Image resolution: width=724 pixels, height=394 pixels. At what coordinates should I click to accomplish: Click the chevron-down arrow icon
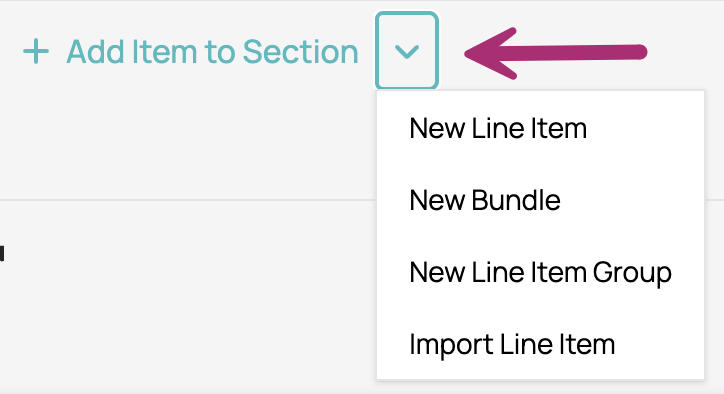[407, 52]
